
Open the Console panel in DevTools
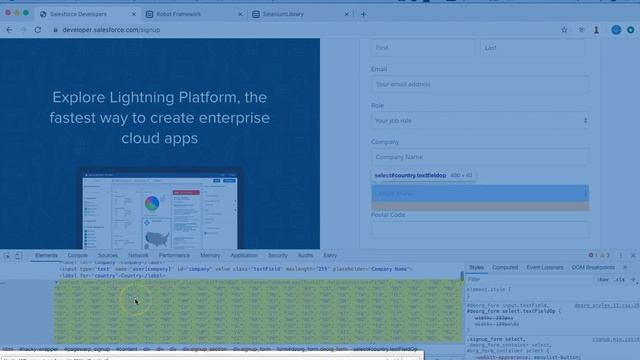pos(78,256)
